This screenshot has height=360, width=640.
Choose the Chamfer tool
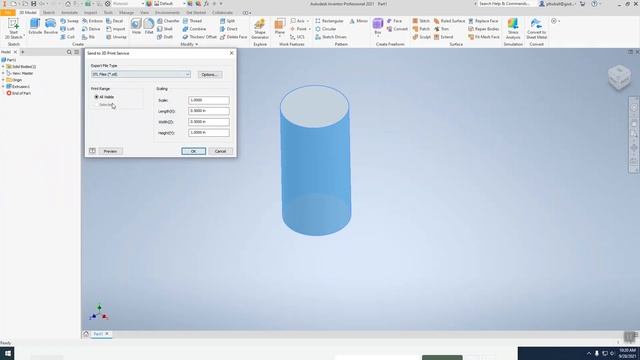point(168,21)
